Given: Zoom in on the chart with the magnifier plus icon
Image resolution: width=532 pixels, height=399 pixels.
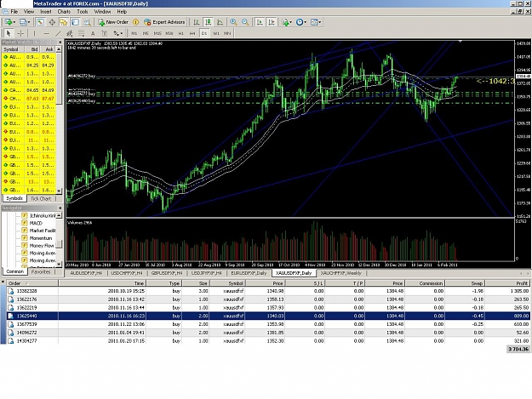Looking at the screenshot, I should (233, 22).
